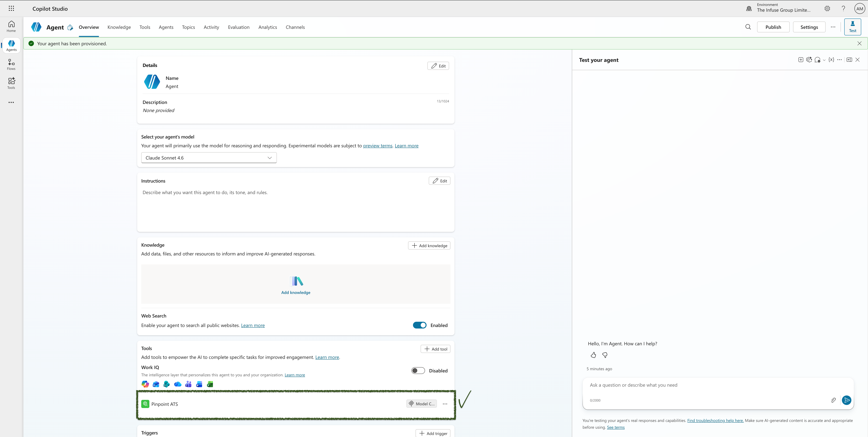Click the Settings button
Screen dimensions: 868x437
(x=809, y=27)
